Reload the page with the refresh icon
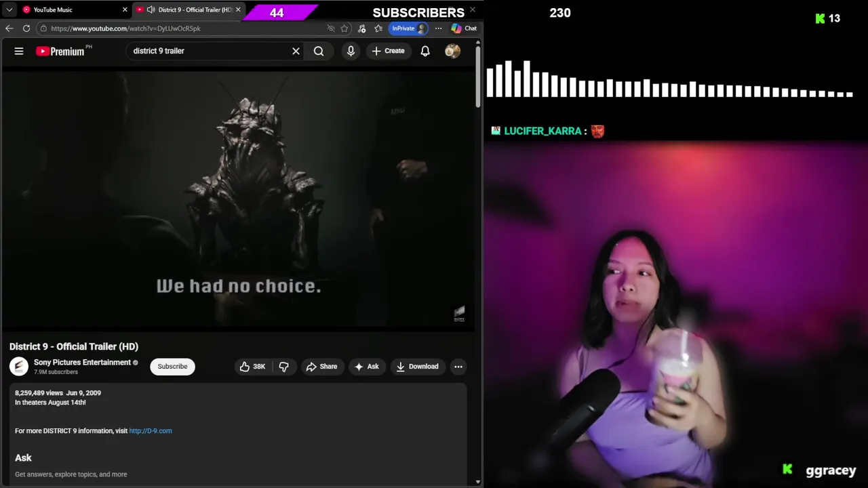The width and height of the screenshot is (868, 488). coord(26,28)
